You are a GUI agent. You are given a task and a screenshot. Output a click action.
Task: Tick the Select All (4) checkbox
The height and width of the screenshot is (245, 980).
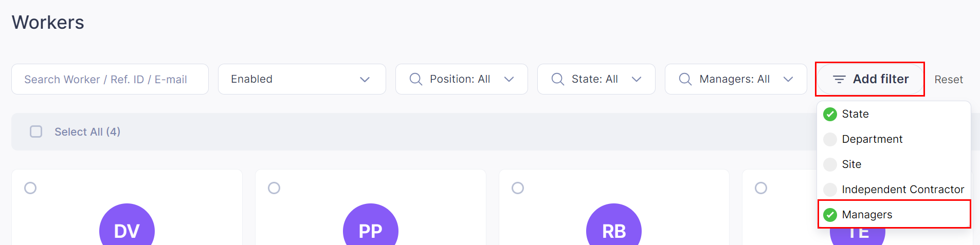pos(36,131)
